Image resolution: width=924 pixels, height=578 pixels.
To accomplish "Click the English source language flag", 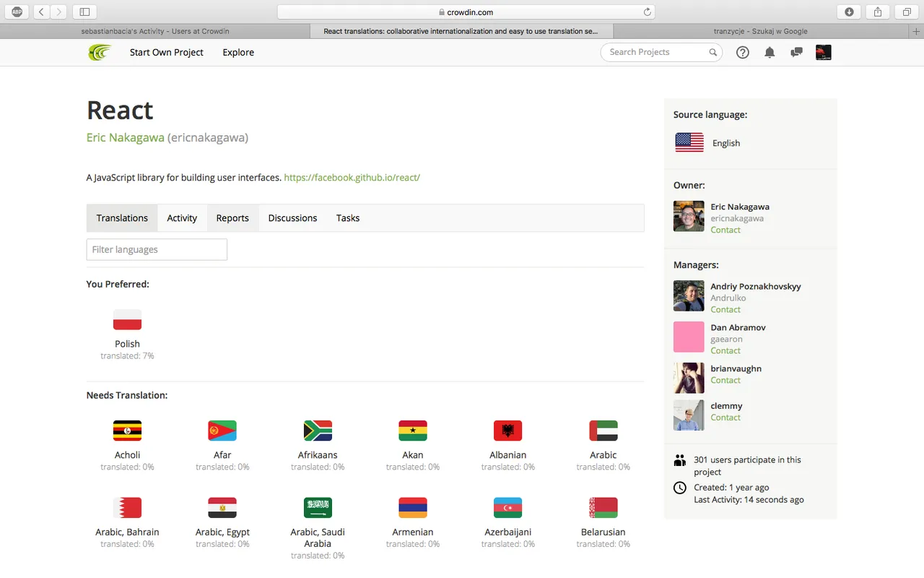I will point(689,142).
